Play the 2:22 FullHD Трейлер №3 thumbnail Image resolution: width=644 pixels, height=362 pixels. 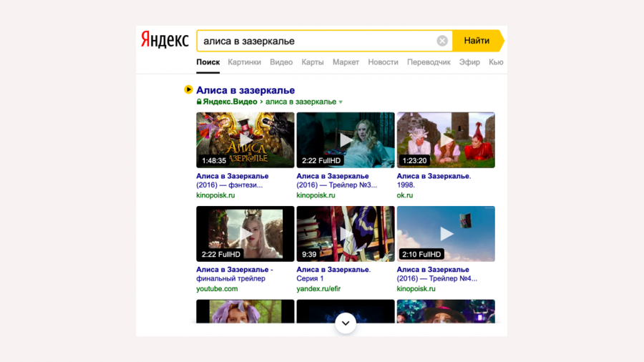(346, 140)
